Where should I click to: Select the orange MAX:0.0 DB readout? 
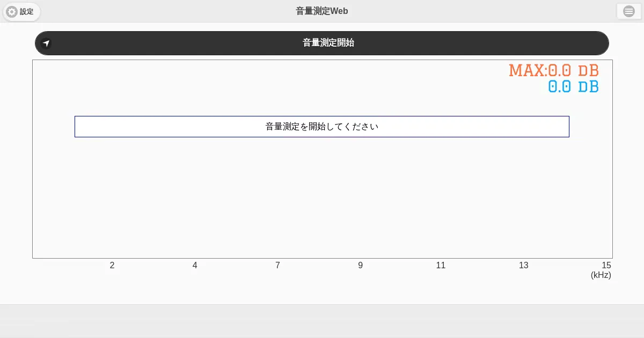coord(553,70)
